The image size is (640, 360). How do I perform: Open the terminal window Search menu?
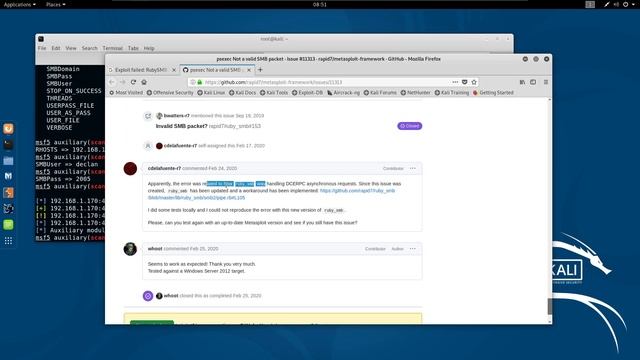89,48
